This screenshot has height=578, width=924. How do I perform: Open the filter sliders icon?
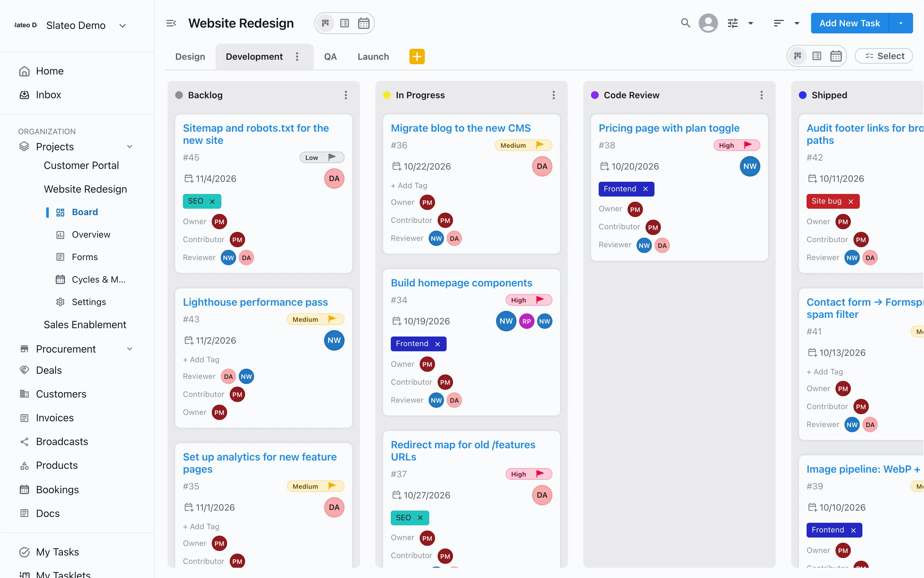tap(732, 23)
